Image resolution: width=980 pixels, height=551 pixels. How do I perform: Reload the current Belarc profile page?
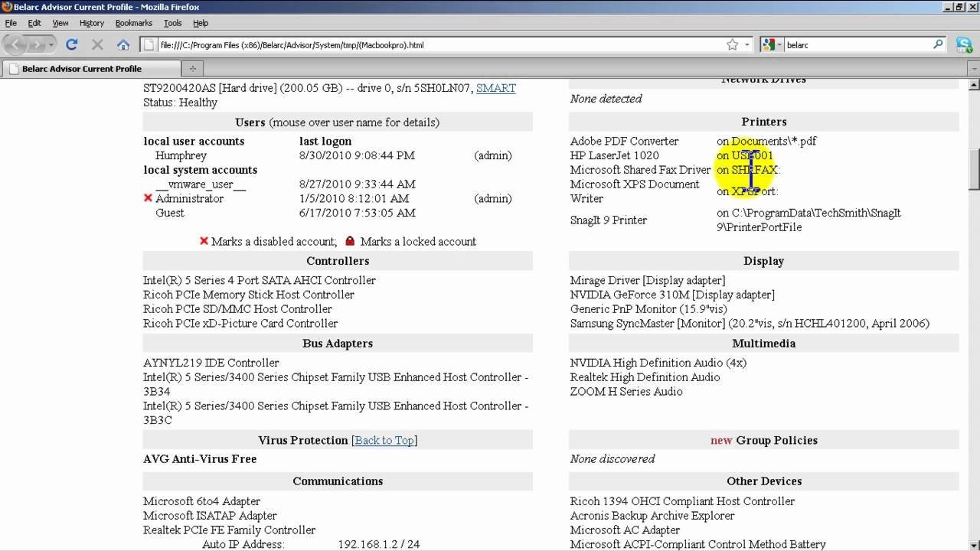tap(72, 44)
